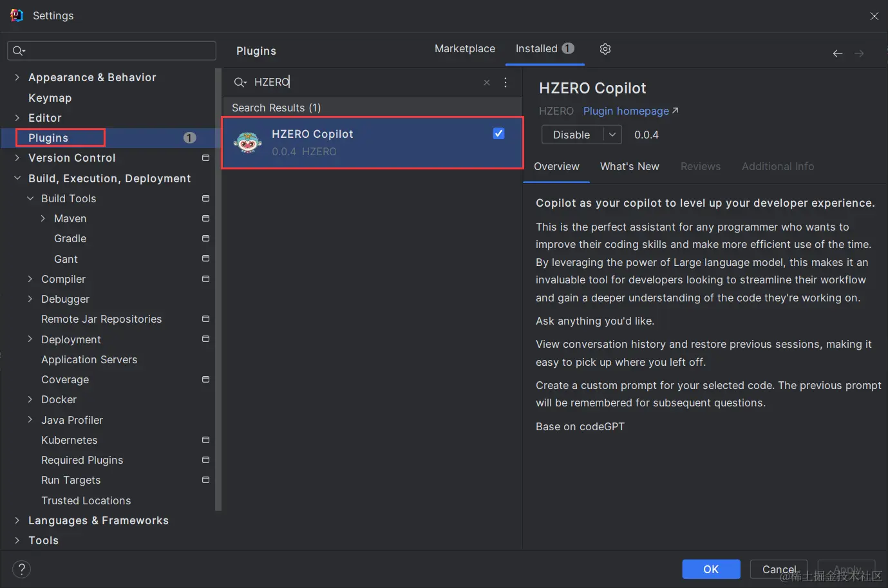Click the IntelliJ Settings window icon
The image size is (888, 588).
17,15
